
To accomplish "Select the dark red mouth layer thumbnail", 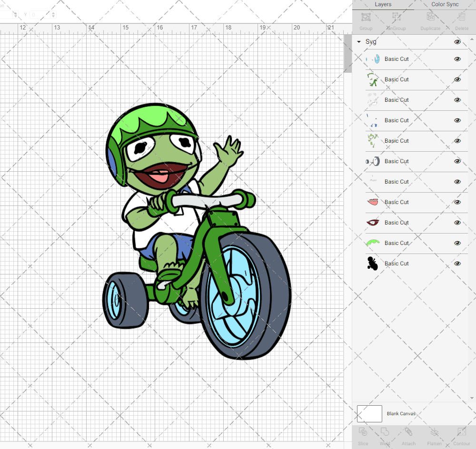I will (x=373, y=223).
